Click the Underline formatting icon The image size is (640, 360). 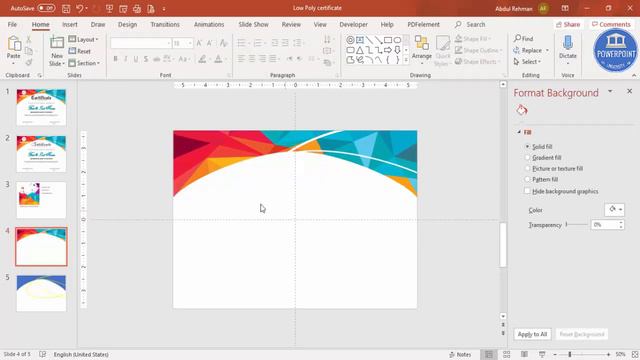136,59
